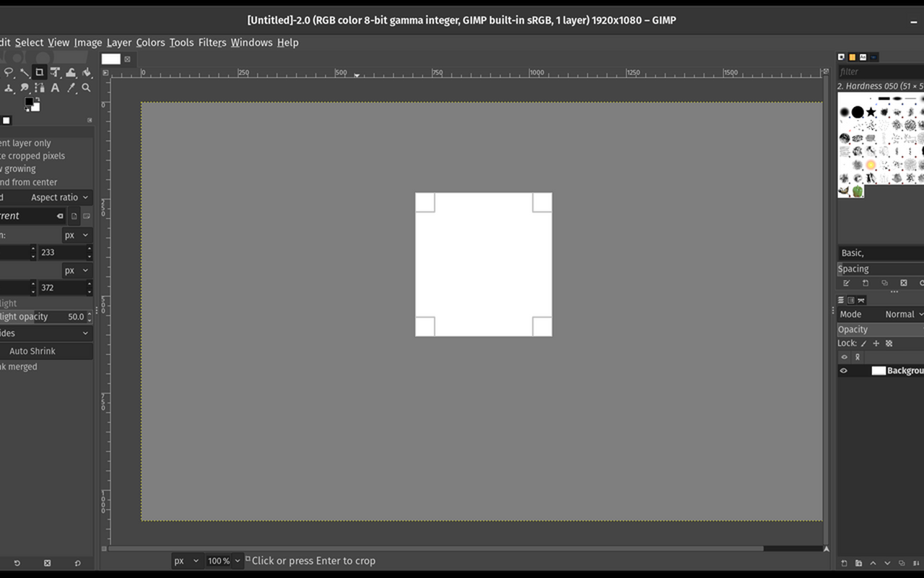Open the Windows menu
The image size is (924, 578).
point(251,43)
